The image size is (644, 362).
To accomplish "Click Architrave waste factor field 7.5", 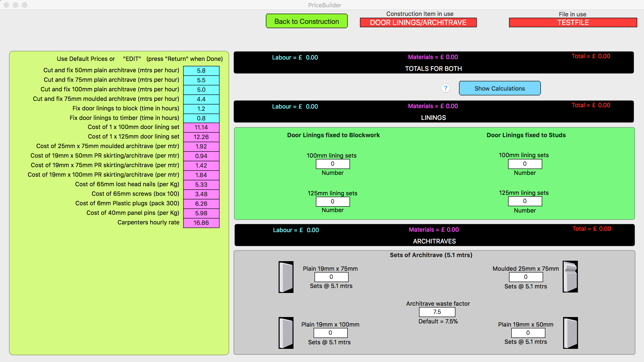I will tap(437, 312).
